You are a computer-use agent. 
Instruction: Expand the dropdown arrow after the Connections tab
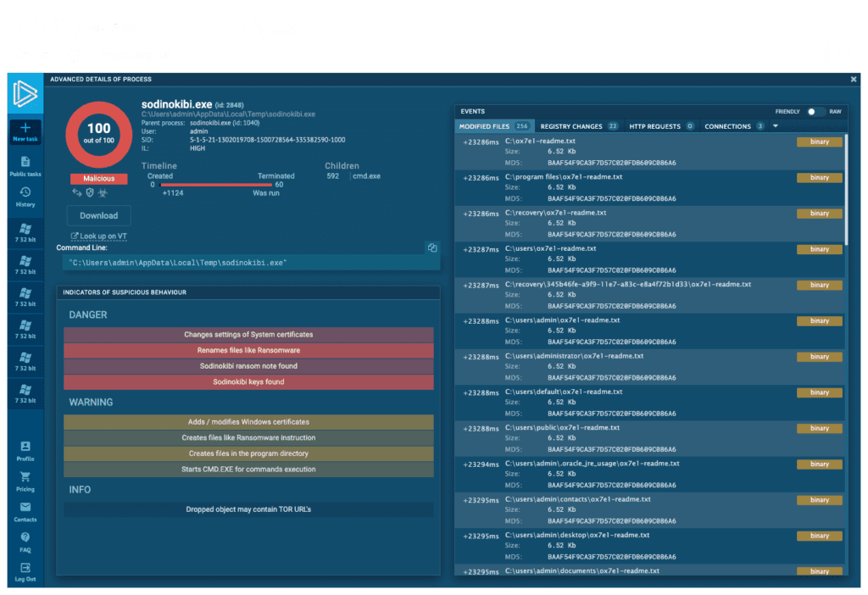[x=776, y=126]
